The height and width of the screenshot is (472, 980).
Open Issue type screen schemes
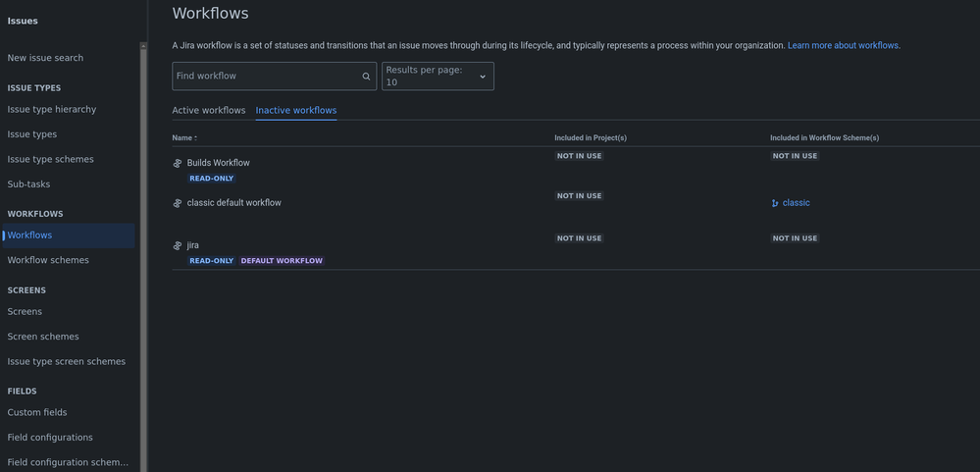click(x=67, y=361)
